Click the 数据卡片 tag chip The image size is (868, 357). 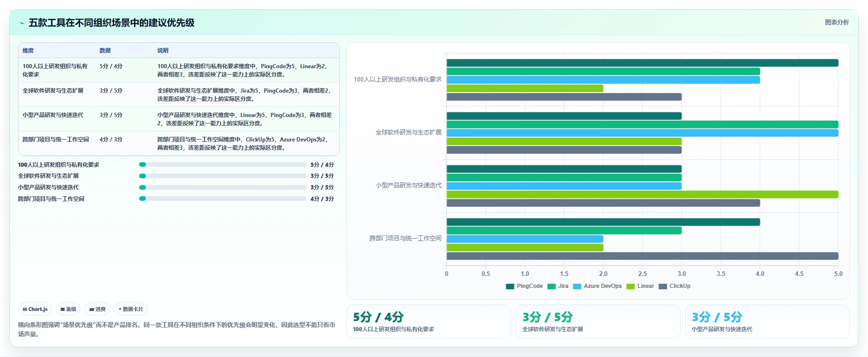point(131,309)
